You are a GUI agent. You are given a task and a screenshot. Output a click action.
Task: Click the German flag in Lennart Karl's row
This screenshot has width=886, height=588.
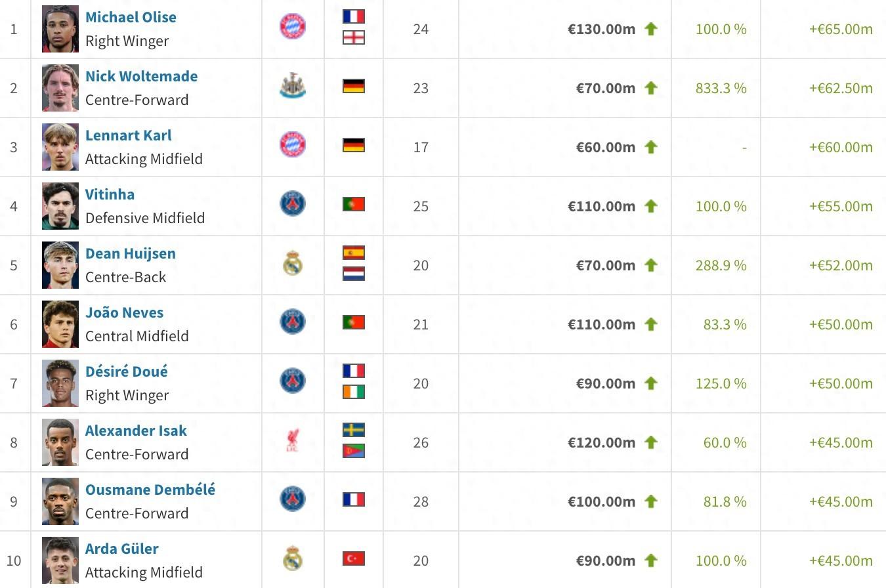click(x=354, y=144)
